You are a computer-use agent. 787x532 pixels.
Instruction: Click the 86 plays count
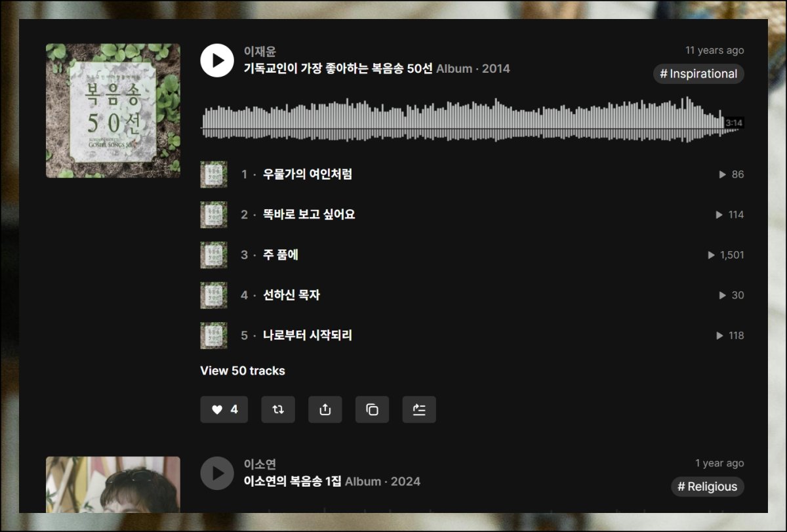(732, 174)
